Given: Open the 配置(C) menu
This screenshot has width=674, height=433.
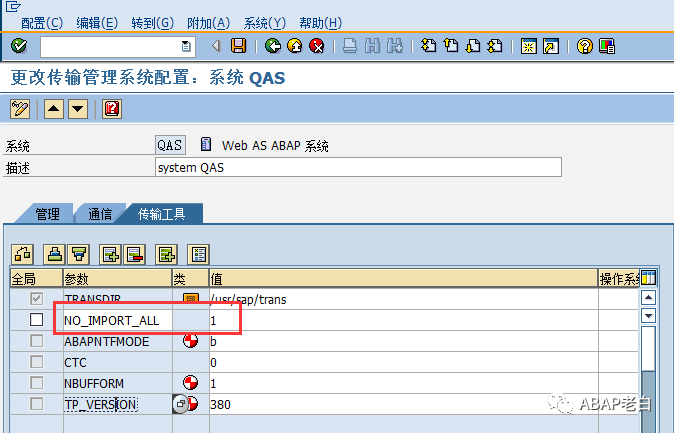Looking at the screenshot, I should [x=42, y=23].
